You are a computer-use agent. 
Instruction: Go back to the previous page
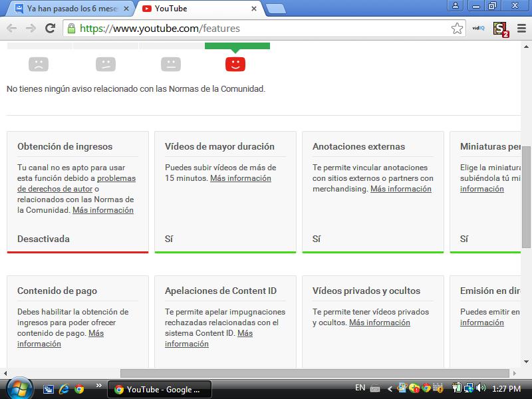coord(11,28)
